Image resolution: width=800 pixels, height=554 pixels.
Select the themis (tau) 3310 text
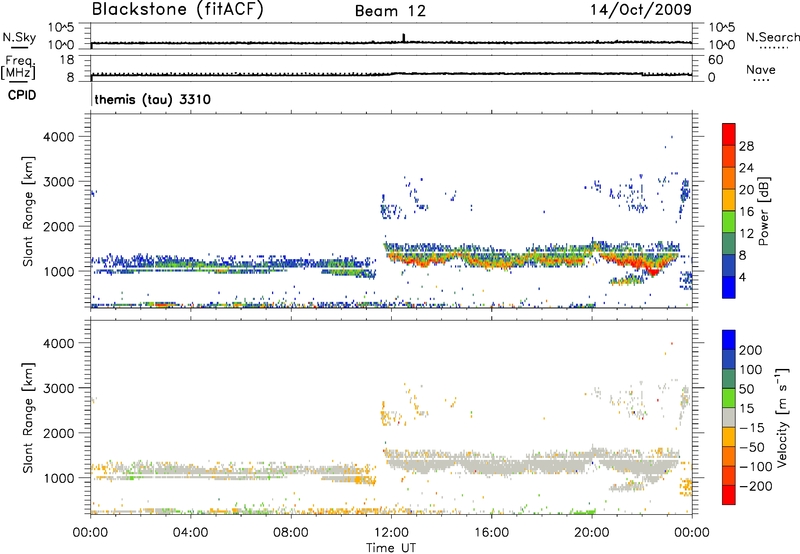click(x=153, y=99)
